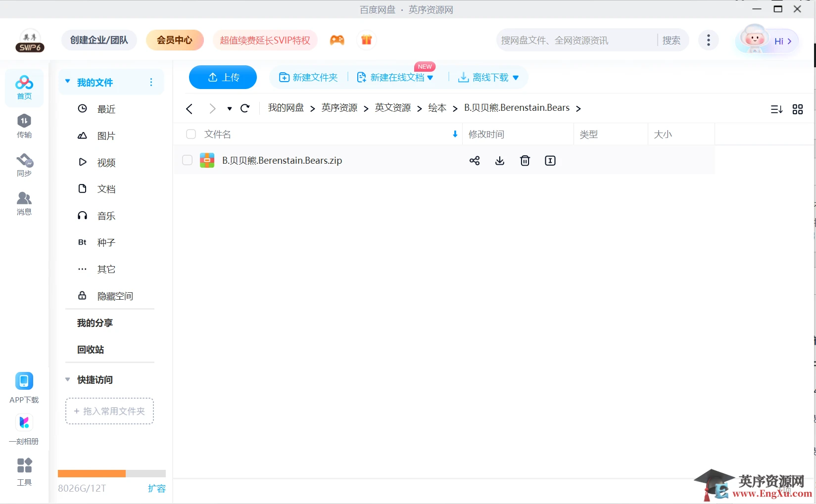Open the Home (首页) sidebar icon
This screenshot has height=504, width=816.
24,88
